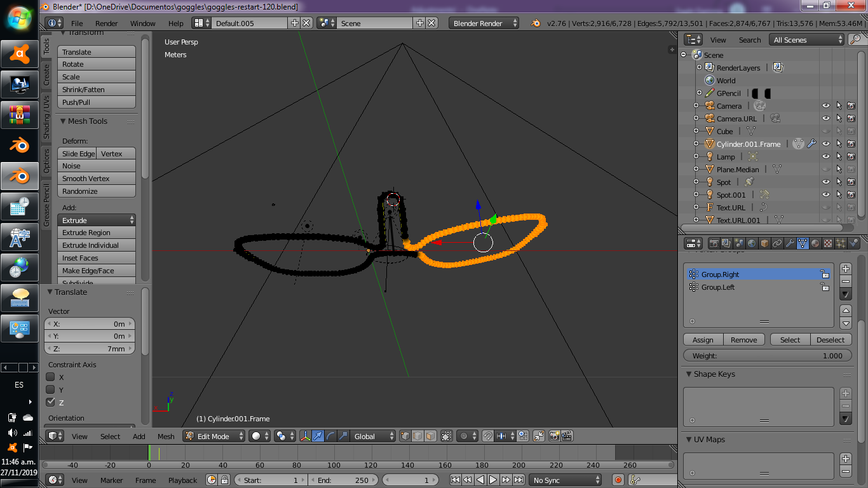Enable the X constraint axis checkbox

50,377
